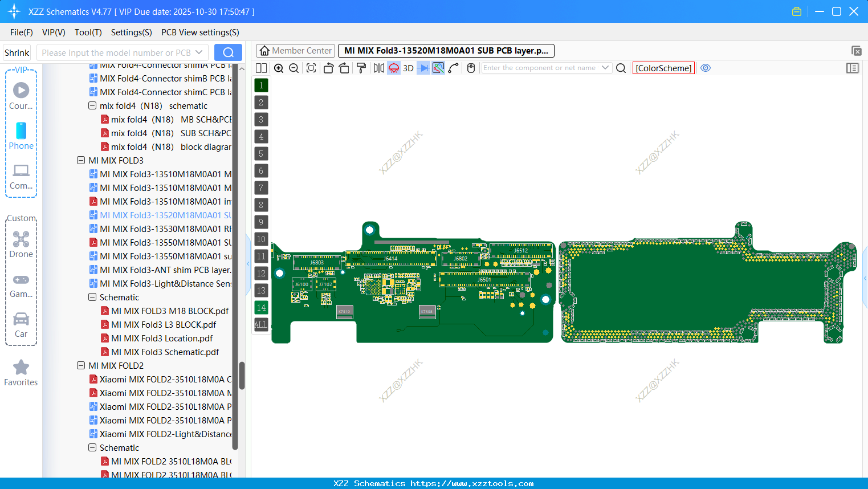
Task: Zoom out of the PCB view
Action: [x=293, y=68]
